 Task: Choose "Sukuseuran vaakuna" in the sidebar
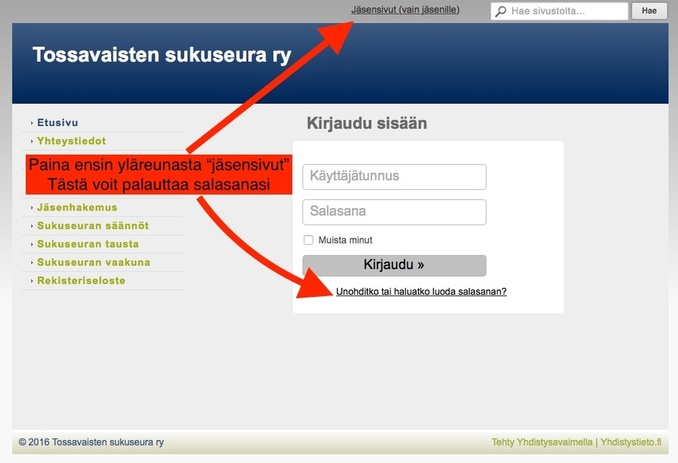click(x=93, y=262)
